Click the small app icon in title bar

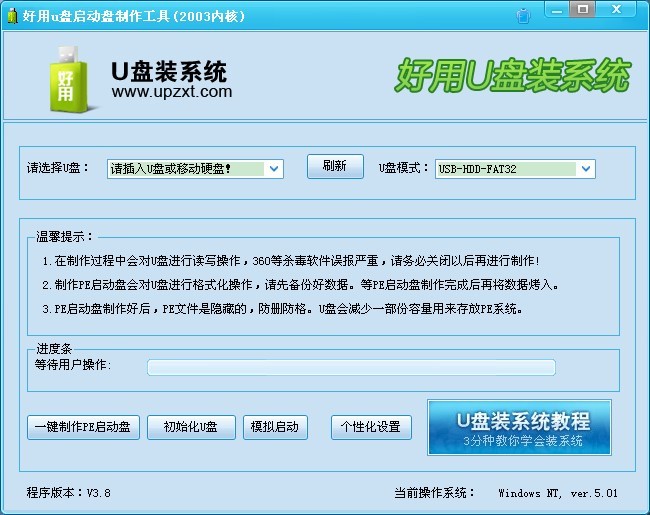pyautogui.click(x=12, y=16)
